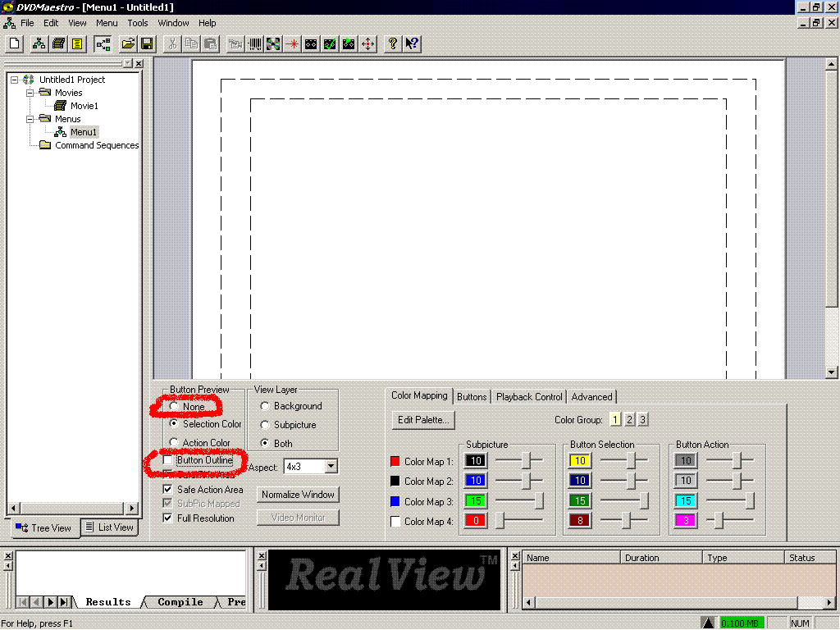Click the multicolor disc toolbar icon
The width and height of the screenshot is (840, 630).
[x=273, y=44]
